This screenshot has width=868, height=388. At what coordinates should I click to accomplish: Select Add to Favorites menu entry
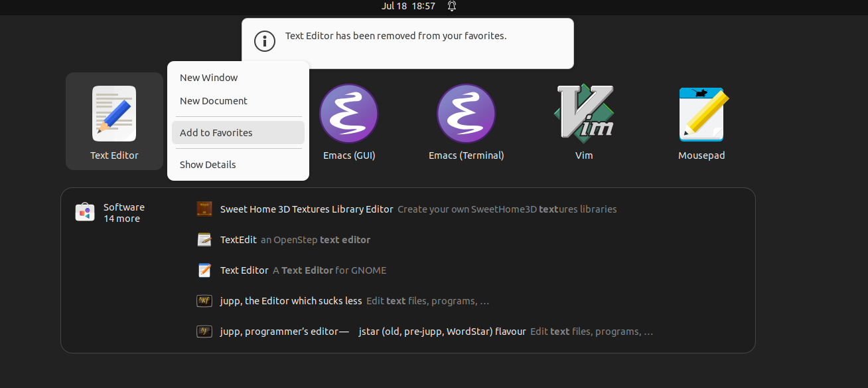click(238, 133)
